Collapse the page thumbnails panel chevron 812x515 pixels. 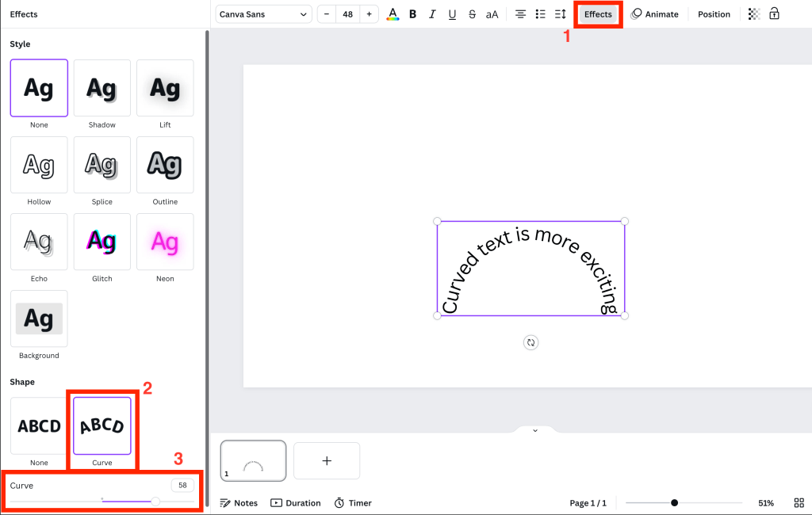tap(534, 430)
